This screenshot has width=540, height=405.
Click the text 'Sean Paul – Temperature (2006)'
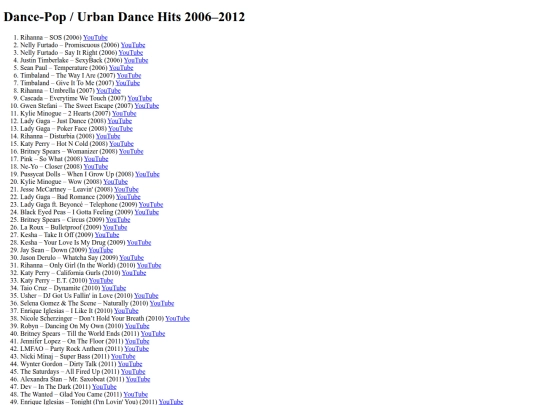pos(64,68)
